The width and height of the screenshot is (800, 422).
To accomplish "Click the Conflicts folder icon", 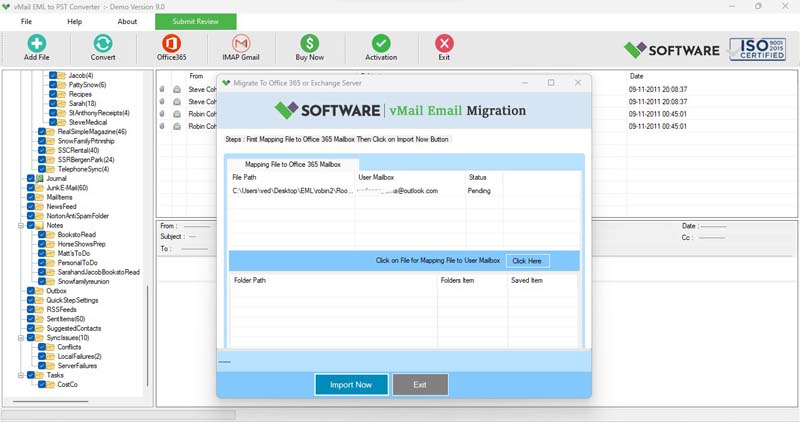I will tap(51, 347).
